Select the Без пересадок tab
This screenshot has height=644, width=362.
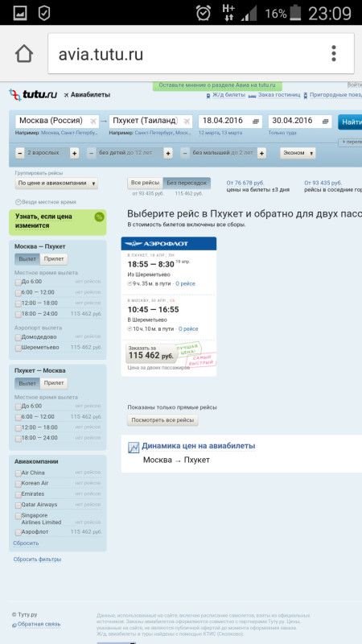point(187,184)
